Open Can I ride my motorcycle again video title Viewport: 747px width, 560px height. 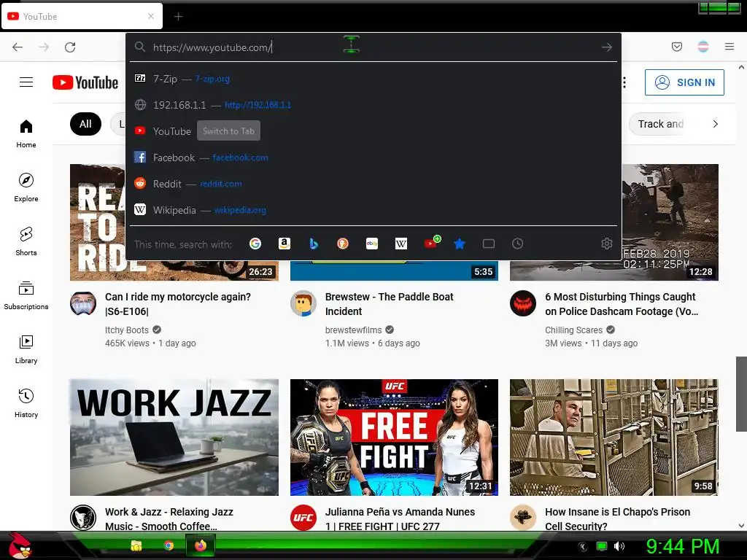click(178, 304)
